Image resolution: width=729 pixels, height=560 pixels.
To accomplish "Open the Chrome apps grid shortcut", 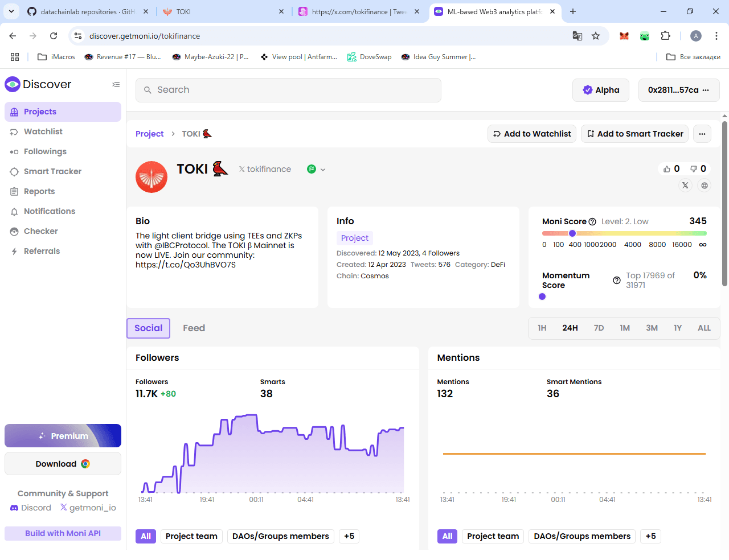I will (x=15, y=57).
